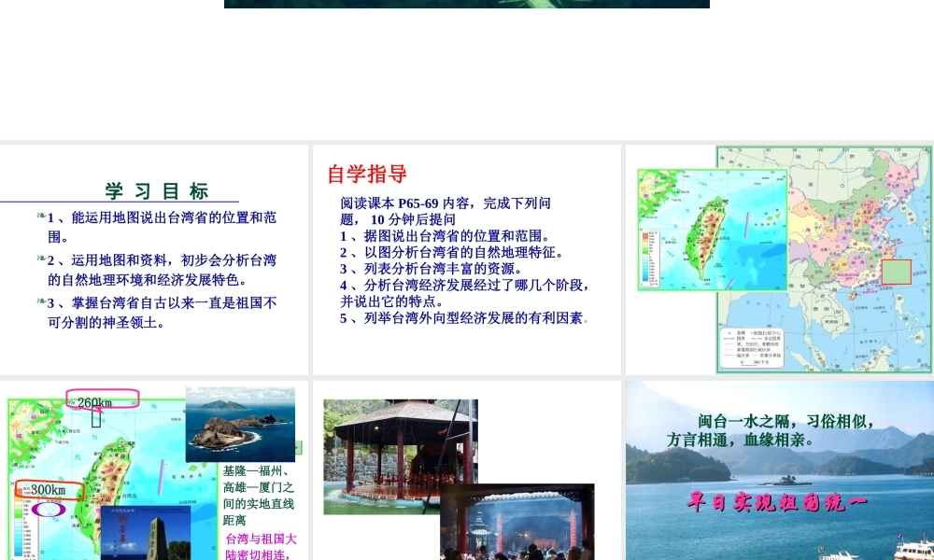Click objective 3 about 神圣领土

[162, 313]
